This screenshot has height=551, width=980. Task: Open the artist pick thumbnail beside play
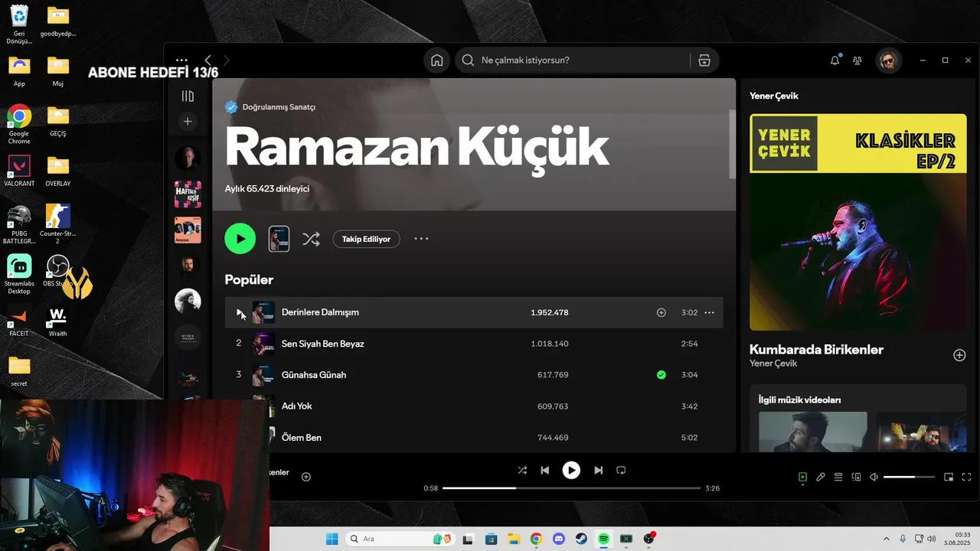point(279,239)
